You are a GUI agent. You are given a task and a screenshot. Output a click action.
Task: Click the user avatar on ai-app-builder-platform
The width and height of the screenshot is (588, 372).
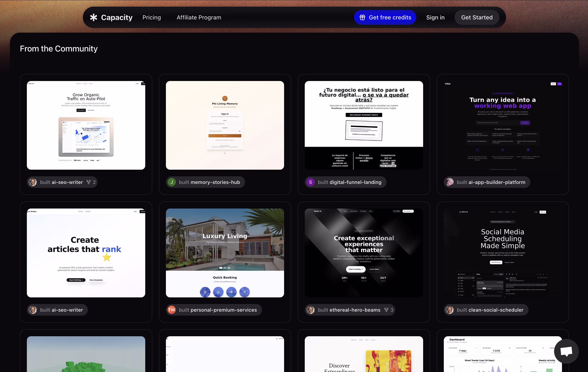coord(450,182)
